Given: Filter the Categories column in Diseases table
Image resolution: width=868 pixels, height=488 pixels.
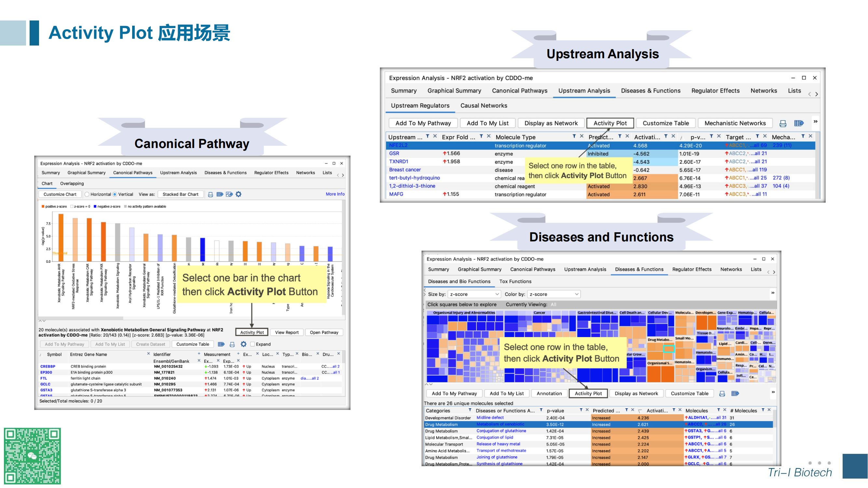Looking at the screenshot, I should pos(470,410).
